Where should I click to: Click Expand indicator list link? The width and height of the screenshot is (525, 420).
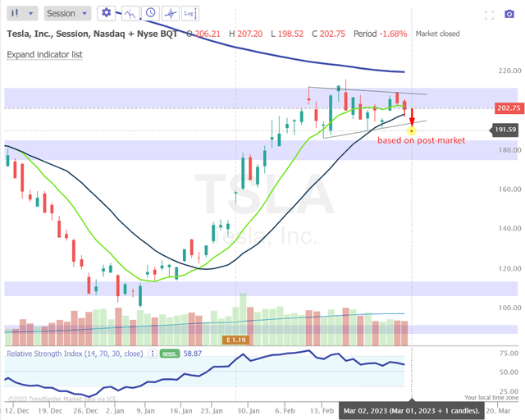(x=44, y=55)
